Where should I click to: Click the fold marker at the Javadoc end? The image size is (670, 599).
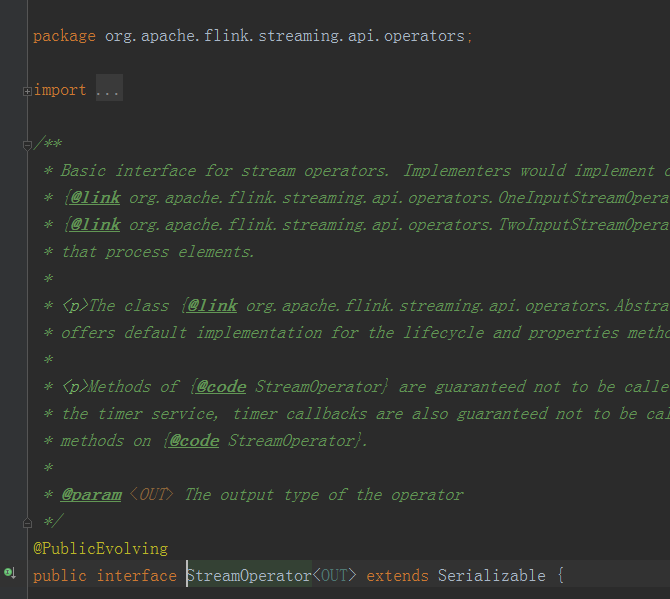point(27,522)
